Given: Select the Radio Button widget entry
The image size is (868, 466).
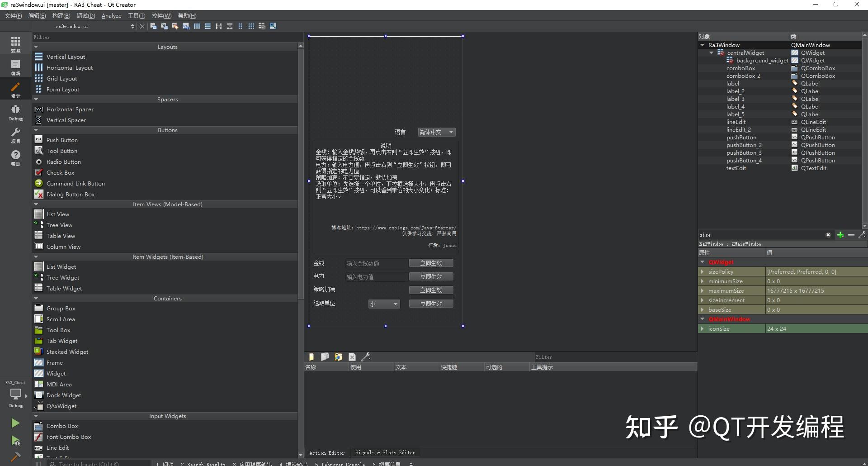Looking at the screenshot, I should [x=63, y=162].
